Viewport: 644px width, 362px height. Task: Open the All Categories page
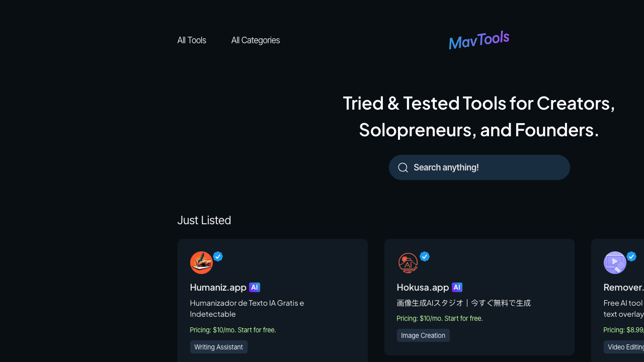point(256,40)
